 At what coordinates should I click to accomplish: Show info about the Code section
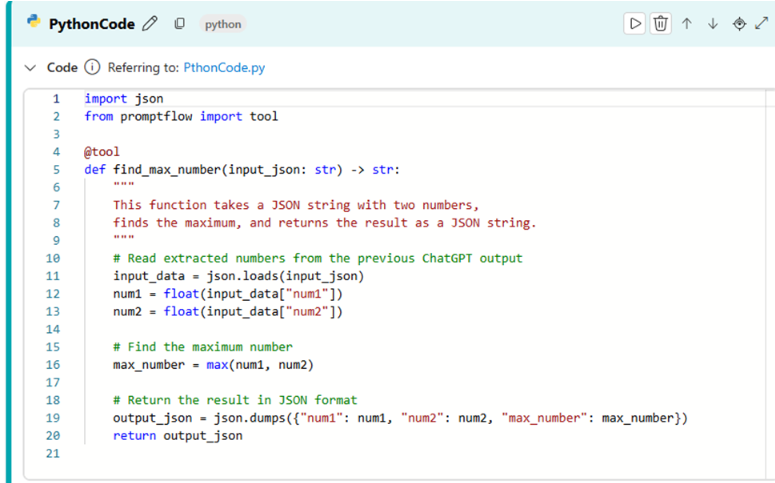pyautogui.click(x=92, y=67)
